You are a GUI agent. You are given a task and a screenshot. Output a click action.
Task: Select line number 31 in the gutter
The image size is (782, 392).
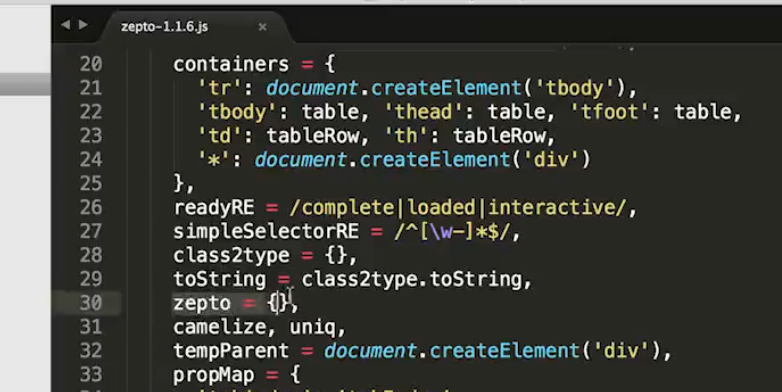[x=91, y=327]
